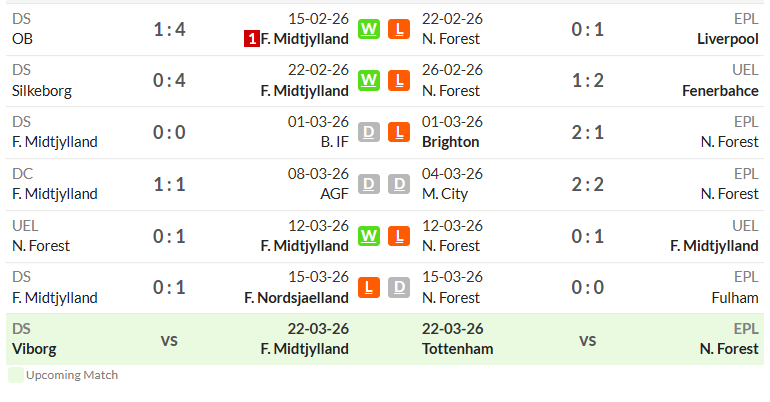Click the Upcoming Match legend swatch
The width and height of the screenshot is (770, 402).
[x=16, y=375]
